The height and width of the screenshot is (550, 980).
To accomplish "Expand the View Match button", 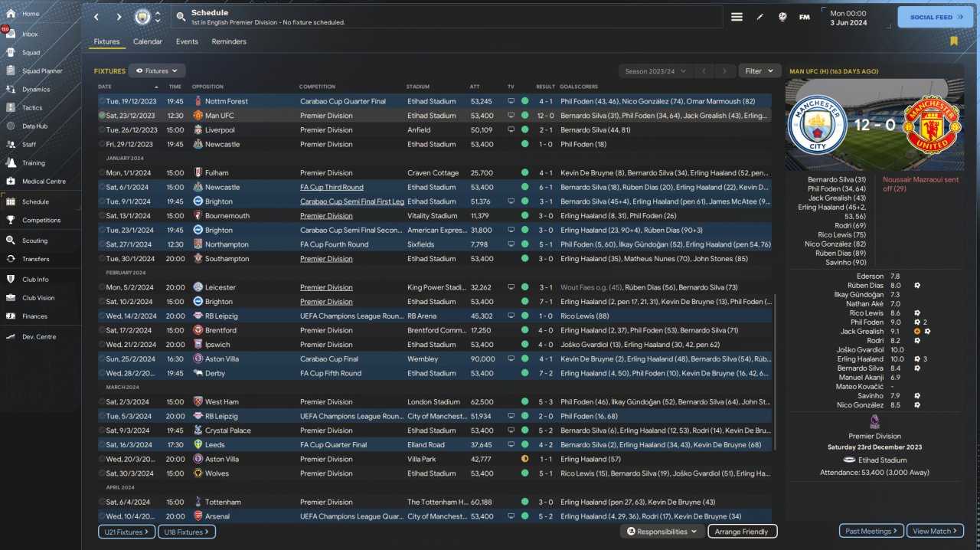I will coord(936,532).
